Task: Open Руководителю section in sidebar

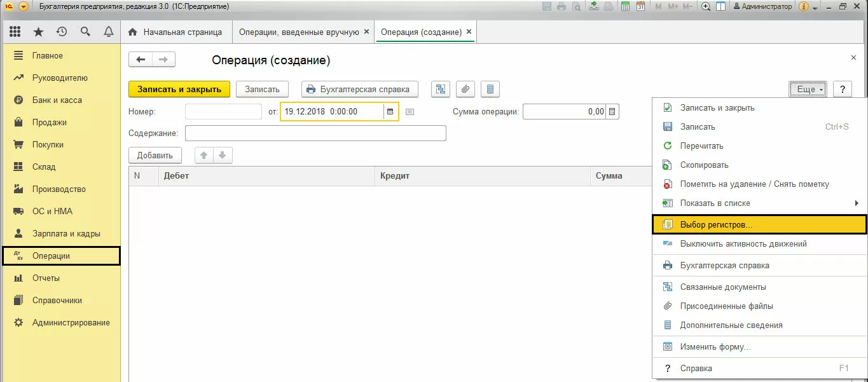Action: click(60, 78)
